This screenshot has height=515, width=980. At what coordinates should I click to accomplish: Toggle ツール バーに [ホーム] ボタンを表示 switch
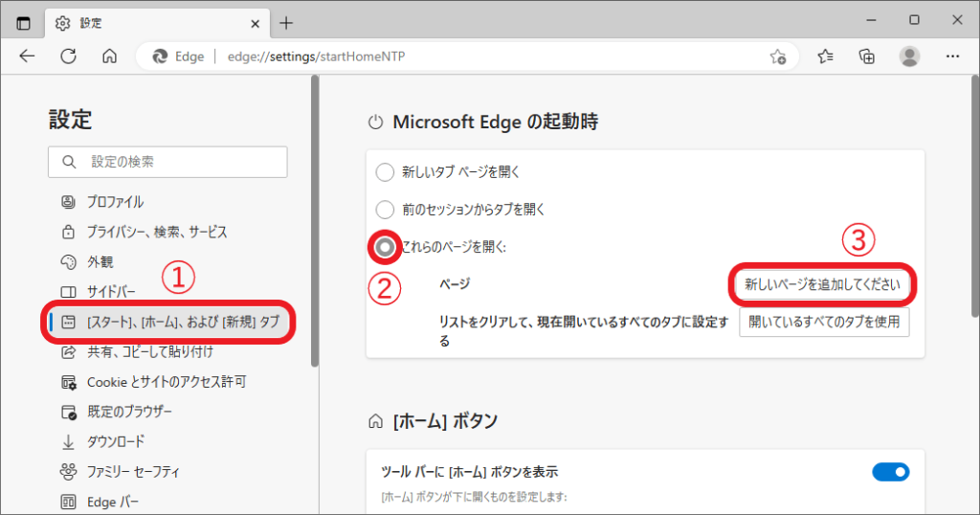(x=891, y=472)
